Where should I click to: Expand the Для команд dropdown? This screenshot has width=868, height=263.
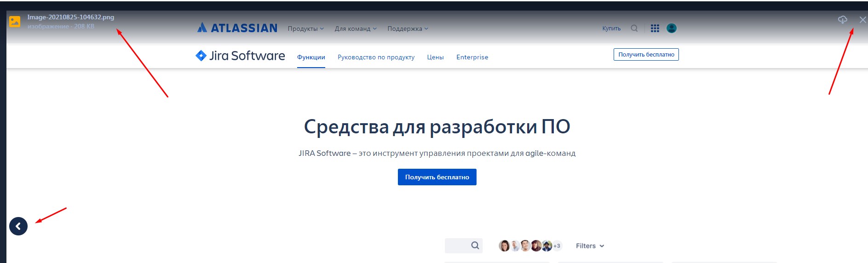pyautogui.click(x=356, y=29)
